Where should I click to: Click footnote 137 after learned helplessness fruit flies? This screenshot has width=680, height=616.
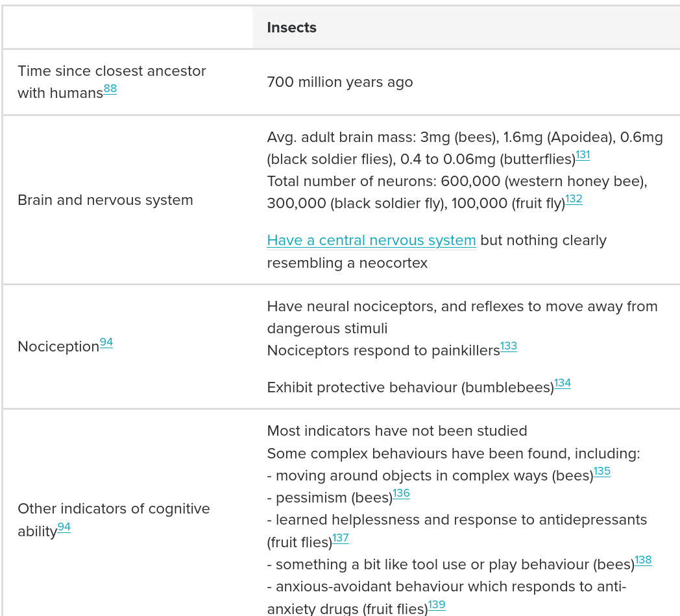click(x=341, y=538)
